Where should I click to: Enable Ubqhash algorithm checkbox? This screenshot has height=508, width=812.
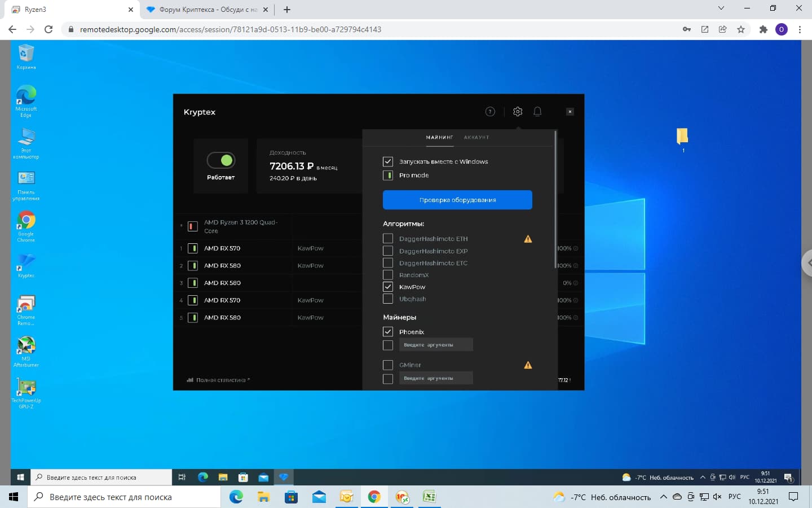(x=388, y=299)
